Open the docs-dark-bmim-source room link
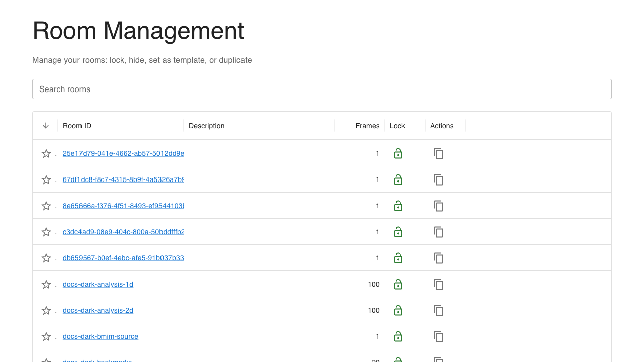Image resolution: width=644 pixels, height=362 pixels. (101, 336)
